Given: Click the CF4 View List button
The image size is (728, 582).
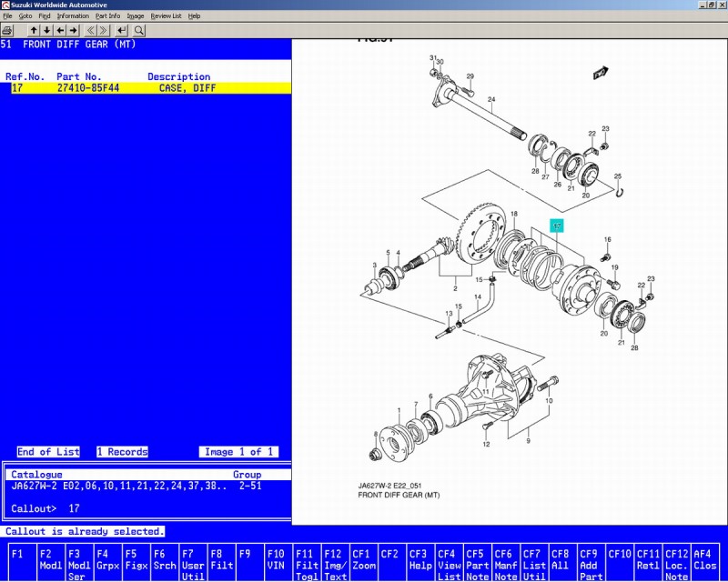Looking at the screenshot, I should pyautogui.click(x=449, y=562).
